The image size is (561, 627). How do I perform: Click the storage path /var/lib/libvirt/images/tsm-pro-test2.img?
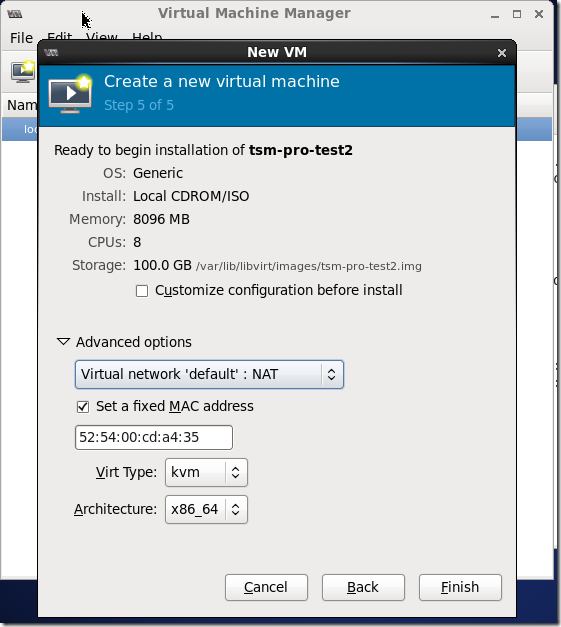pos(309,266)
